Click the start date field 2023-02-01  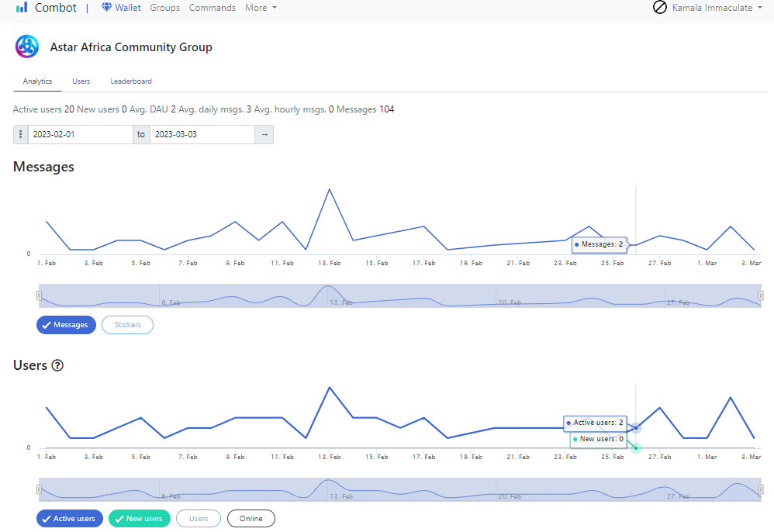(x=80, y=134)
